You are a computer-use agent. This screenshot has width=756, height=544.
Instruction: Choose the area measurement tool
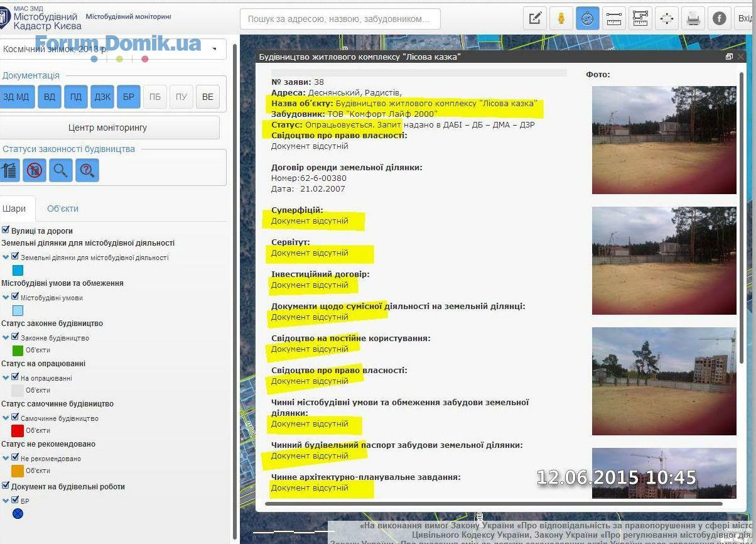[640, 18]
